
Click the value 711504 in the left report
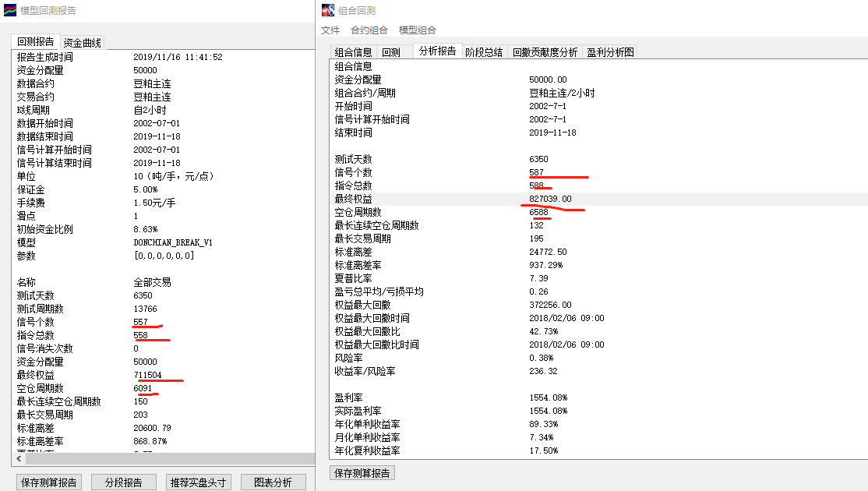[148, 375]
